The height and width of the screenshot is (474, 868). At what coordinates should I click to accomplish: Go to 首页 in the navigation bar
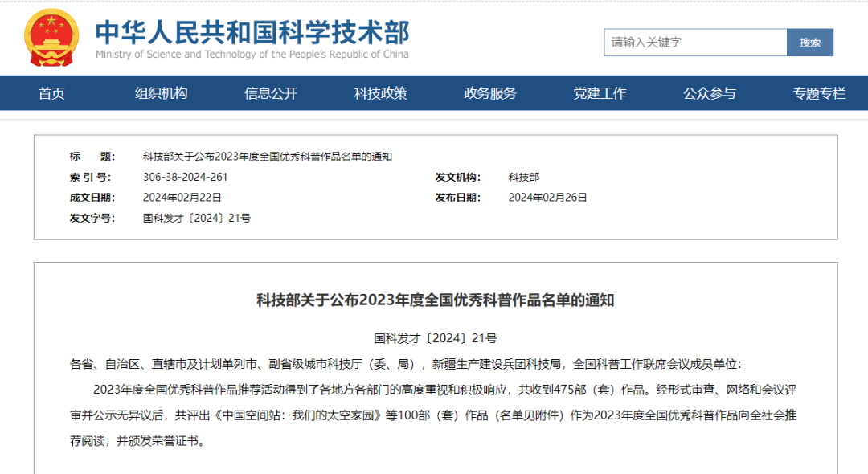coord(51,93)
